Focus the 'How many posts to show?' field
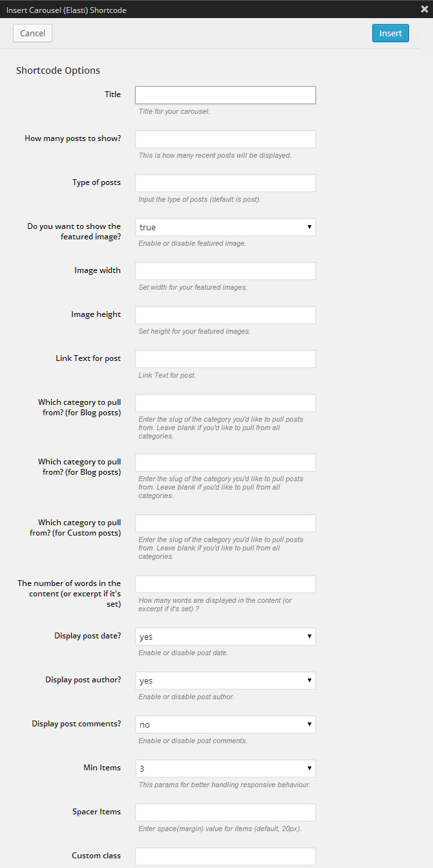 [225, 139]
